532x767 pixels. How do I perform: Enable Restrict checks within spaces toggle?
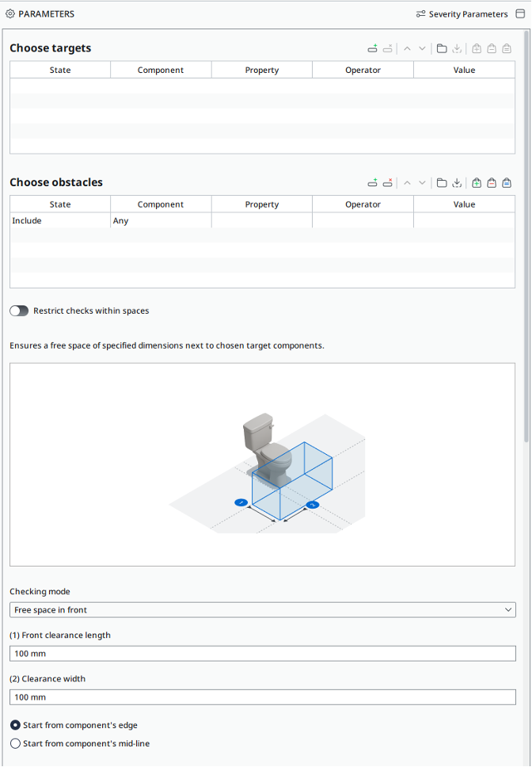[x=19, y=311]
